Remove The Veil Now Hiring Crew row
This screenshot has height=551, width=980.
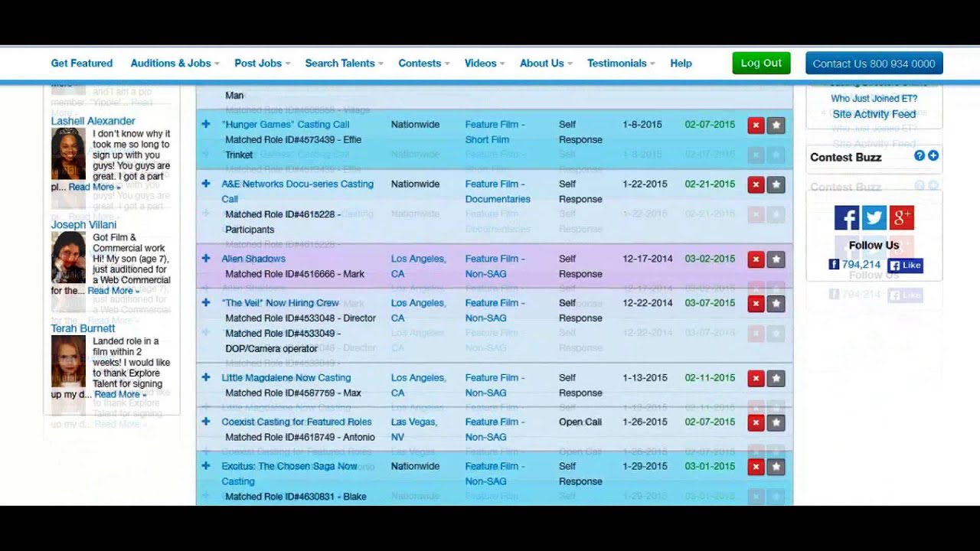point(756,304)
